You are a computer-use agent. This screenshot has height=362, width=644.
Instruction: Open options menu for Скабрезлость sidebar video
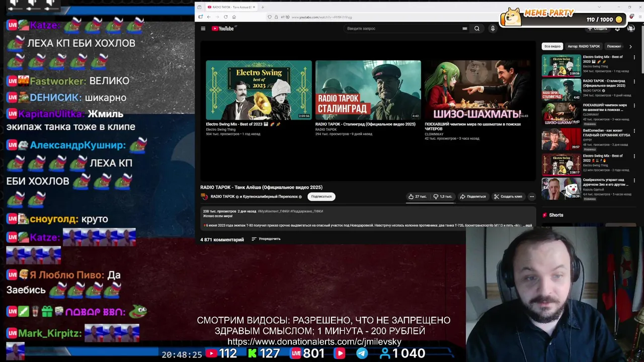click(x=634, y=180)
